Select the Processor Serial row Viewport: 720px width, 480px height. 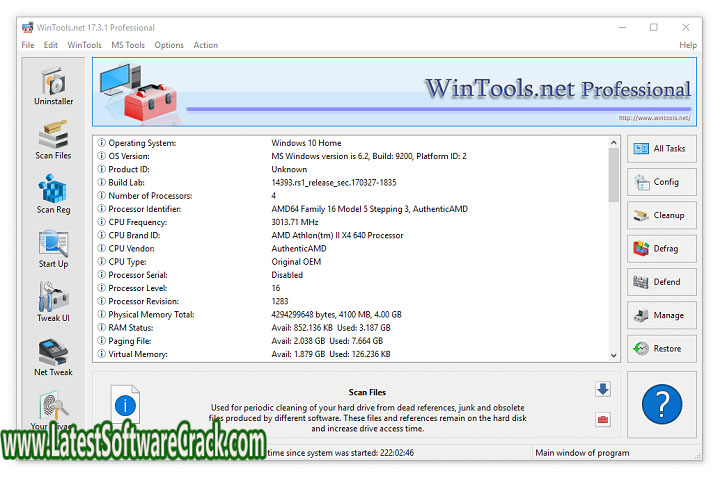(351, 275)
